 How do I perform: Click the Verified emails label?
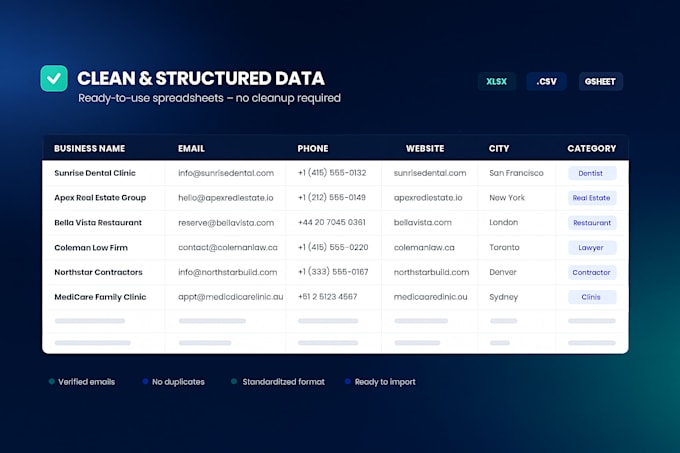click(86, 382)
